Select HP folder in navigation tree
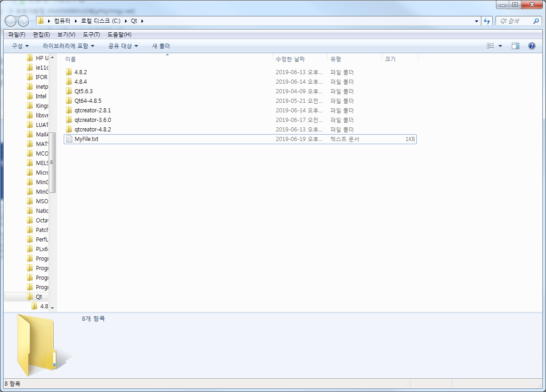546x392 pixels. tap(37, 58)
